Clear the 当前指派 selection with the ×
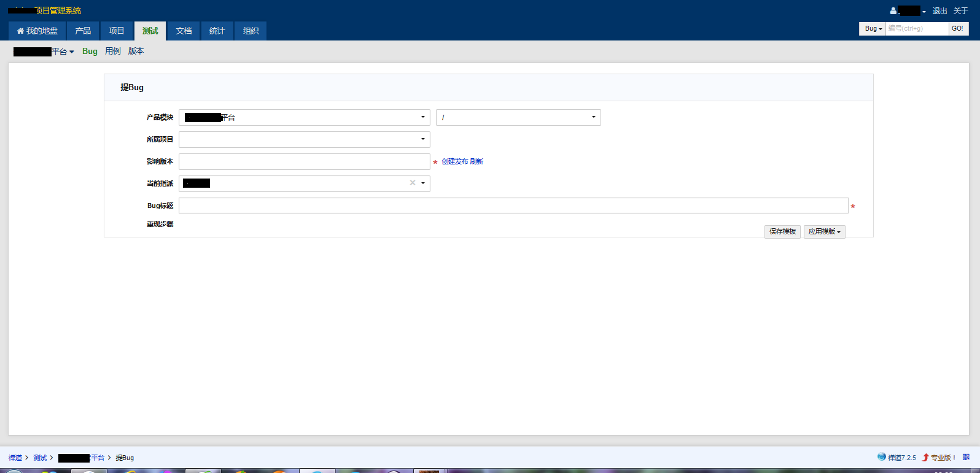 tap(413, 183)
